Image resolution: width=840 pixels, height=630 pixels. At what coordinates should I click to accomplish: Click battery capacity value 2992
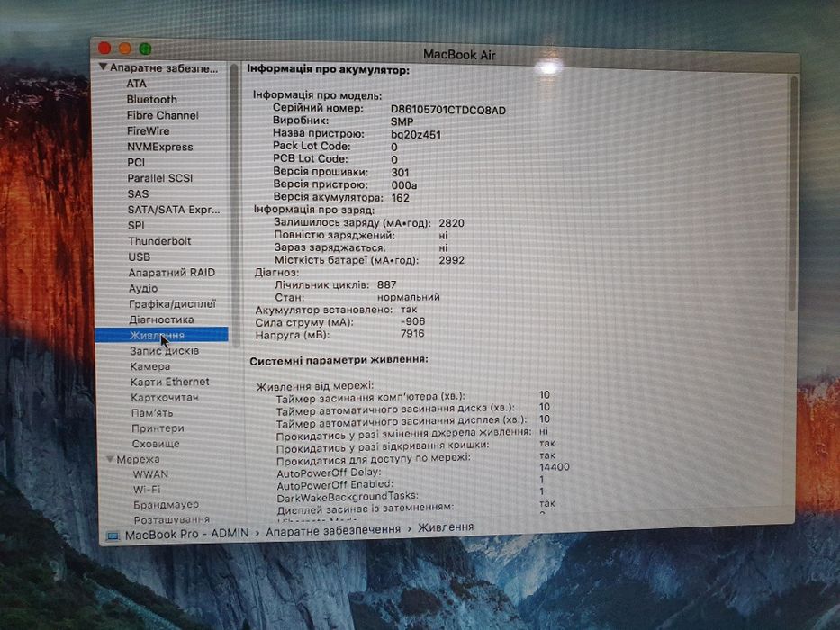click(x=452, y=260)
